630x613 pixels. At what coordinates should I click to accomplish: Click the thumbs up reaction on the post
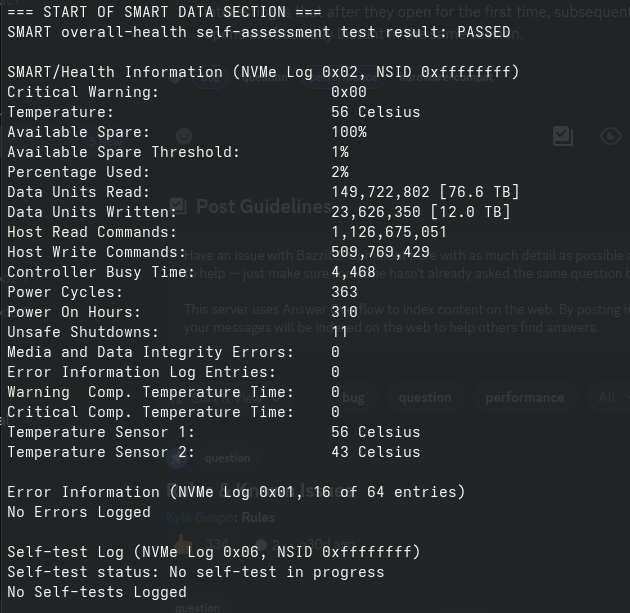(x=182, y=543)
